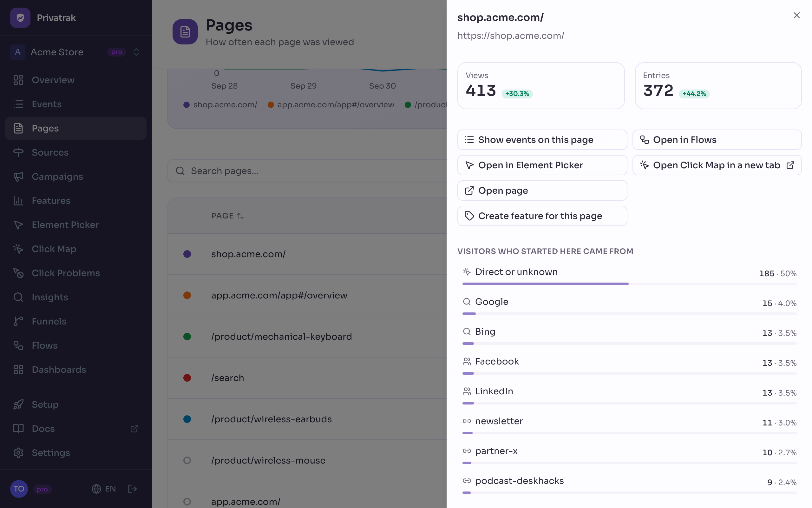This screenshot has height=508, width=812.
Task: Open Campaigns from the sidebar
Action: [x=76, y=177]
